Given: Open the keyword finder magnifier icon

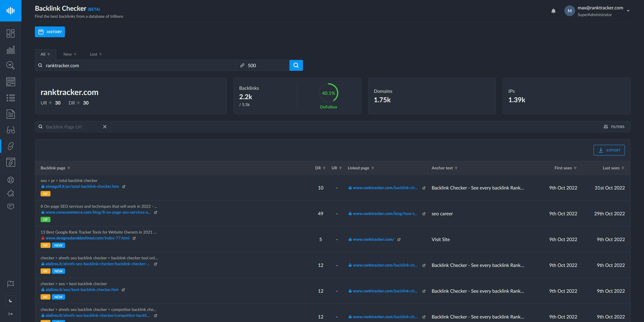Looking at the screenshot, I should point(11,66).
